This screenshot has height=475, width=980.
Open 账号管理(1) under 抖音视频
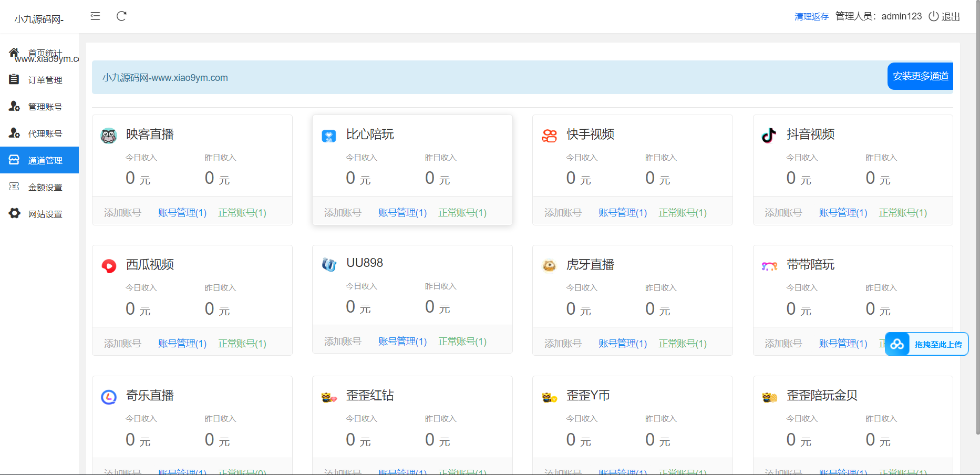tap(843, 213)
